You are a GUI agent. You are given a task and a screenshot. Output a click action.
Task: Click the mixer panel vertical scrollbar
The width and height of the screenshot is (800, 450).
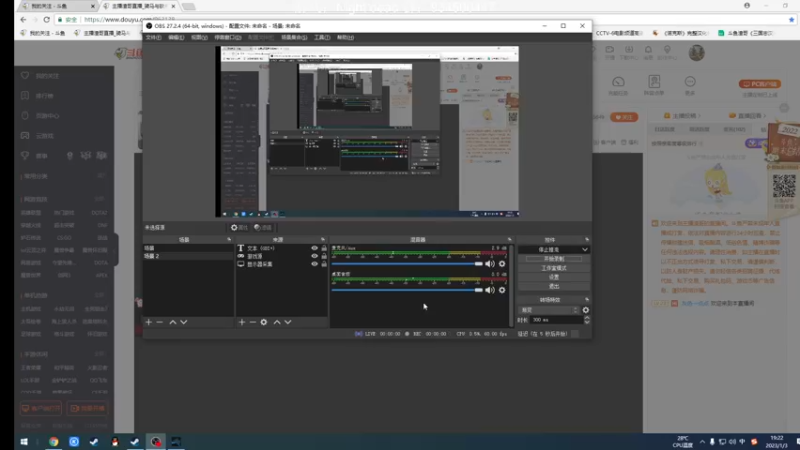pyautogui.click(x=511, y=285)
